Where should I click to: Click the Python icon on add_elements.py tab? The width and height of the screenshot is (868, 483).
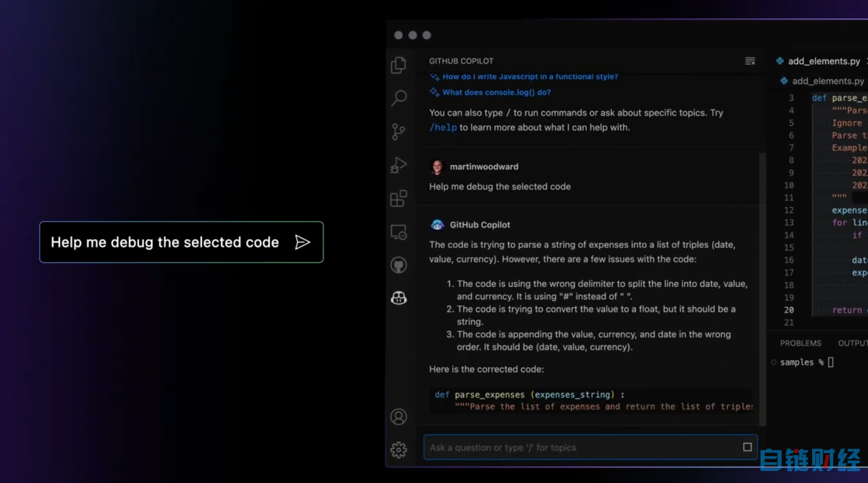tap(780, 61)
